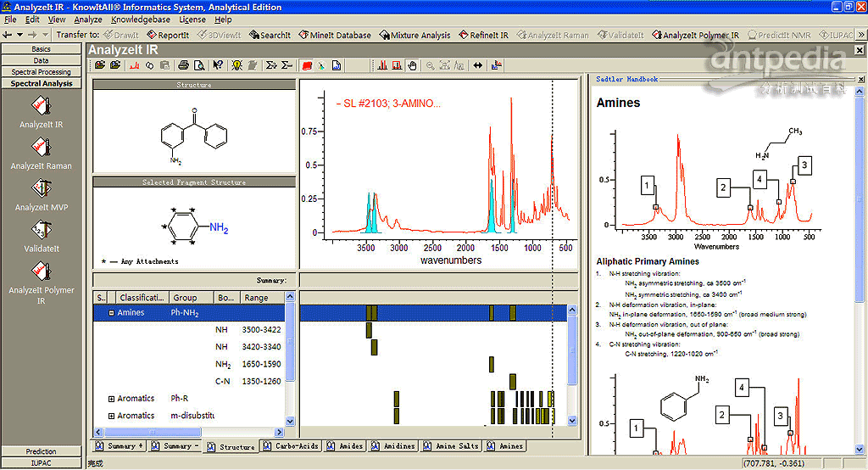The width and height of the screenshot is (868, 470).
Task: Click the Mixture Analysis button
Action: coord(415,36)
